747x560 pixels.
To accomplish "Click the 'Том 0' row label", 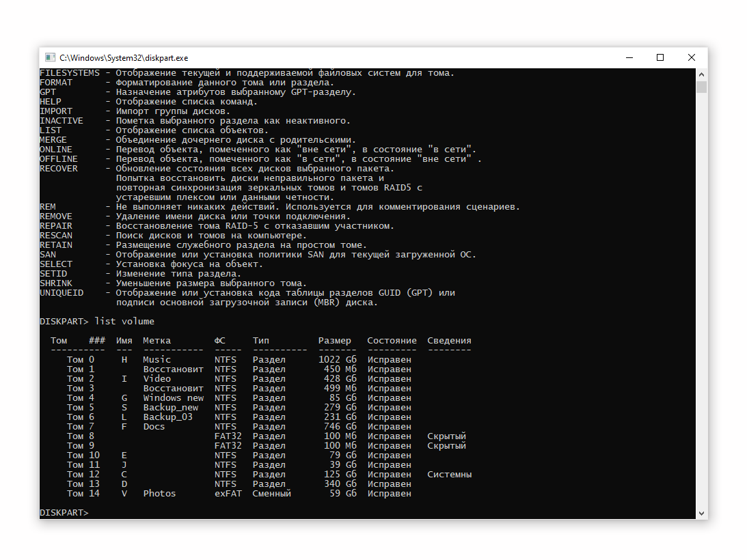I will 81,359.
